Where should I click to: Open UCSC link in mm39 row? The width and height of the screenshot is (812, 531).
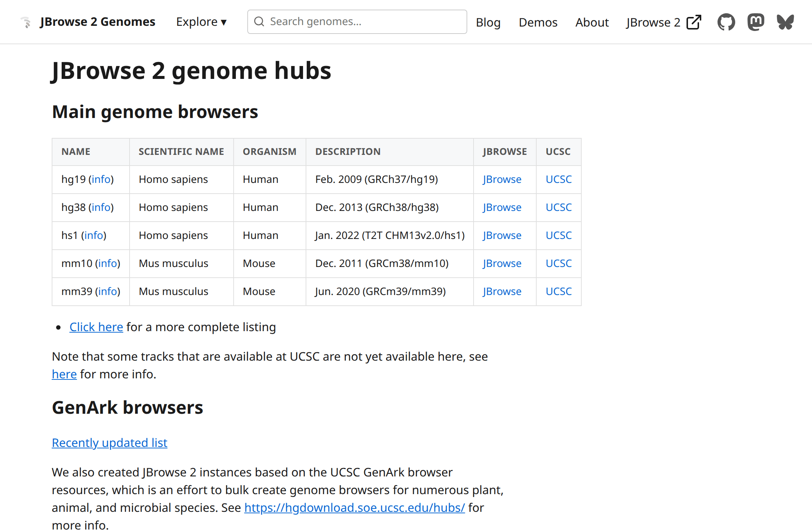click(558, 291)
